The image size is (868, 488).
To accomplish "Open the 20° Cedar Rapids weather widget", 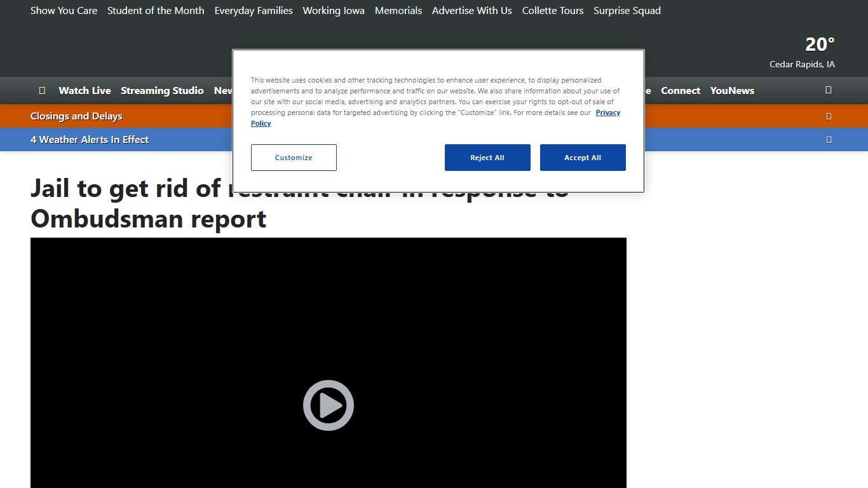I will click(x=802, y=53).
